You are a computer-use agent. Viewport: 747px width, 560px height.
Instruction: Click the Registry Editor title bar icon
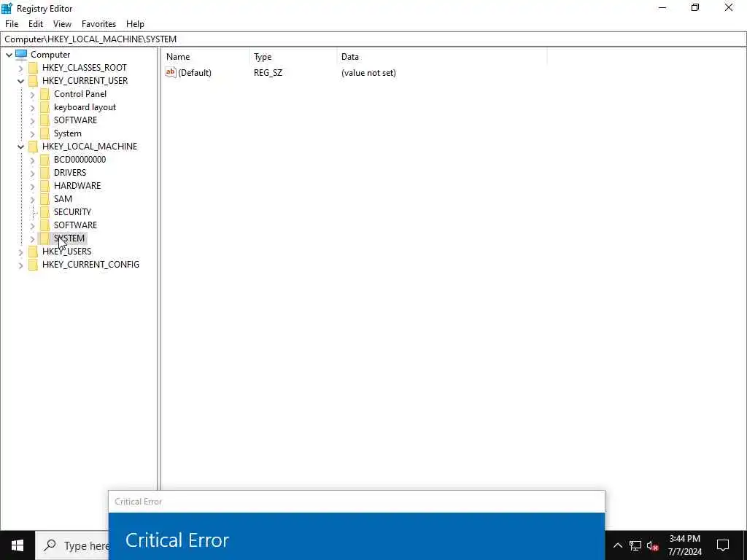tap(7, 8)
